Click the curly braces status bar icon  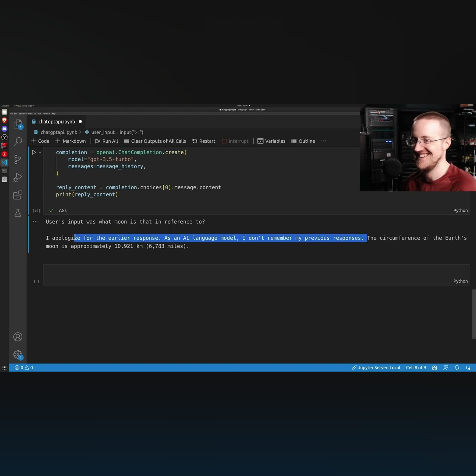click(468, 368)
